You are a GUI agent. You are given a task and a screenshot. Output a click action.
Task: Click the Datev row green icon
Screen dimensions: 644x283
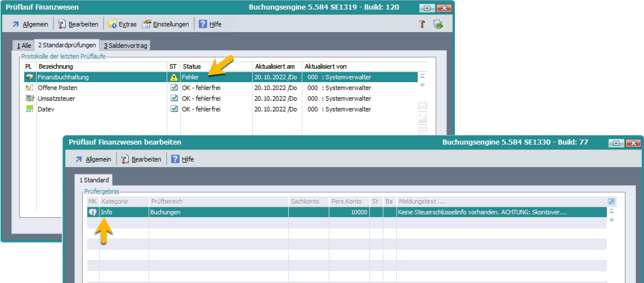(x=30, y=109)
